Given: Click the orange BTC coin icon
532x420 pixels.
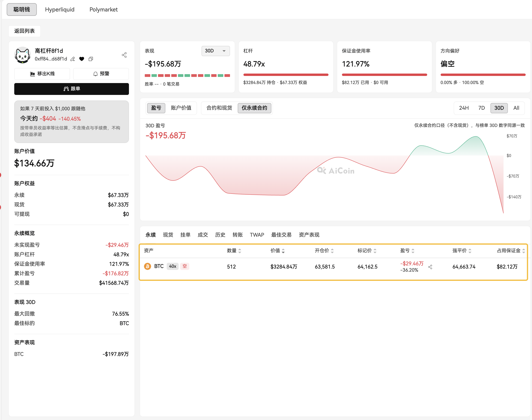Looking at the screenshot, I should (x=148, y=266).
